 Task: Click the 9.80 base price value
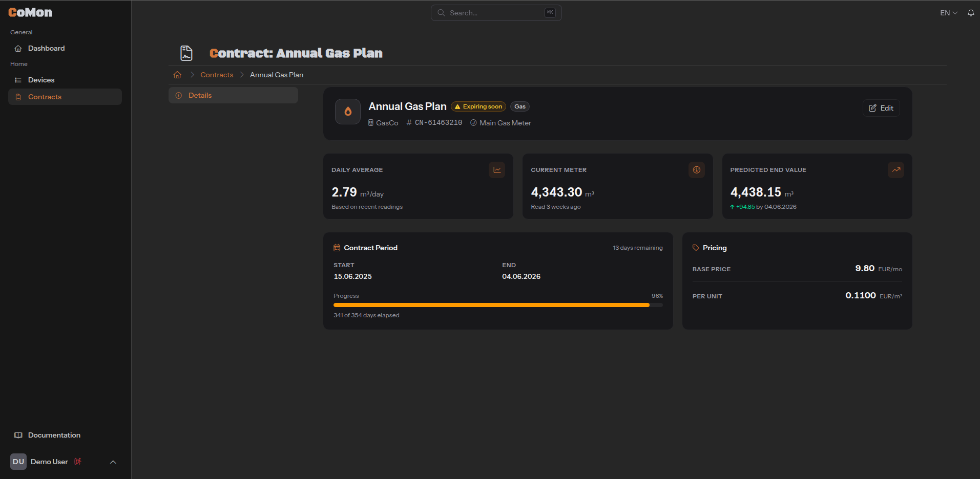[865, 268]
